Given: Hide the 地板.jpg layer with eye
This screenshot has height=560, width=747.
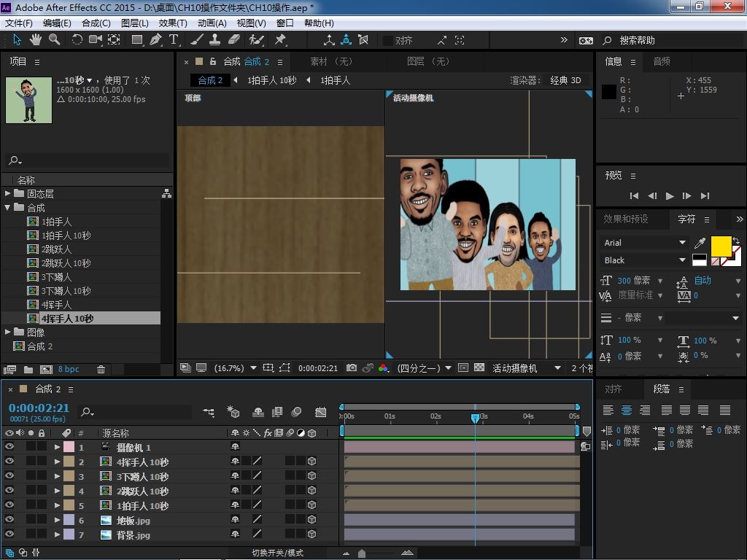Looking at the screenshot, I should click(9, 520).
